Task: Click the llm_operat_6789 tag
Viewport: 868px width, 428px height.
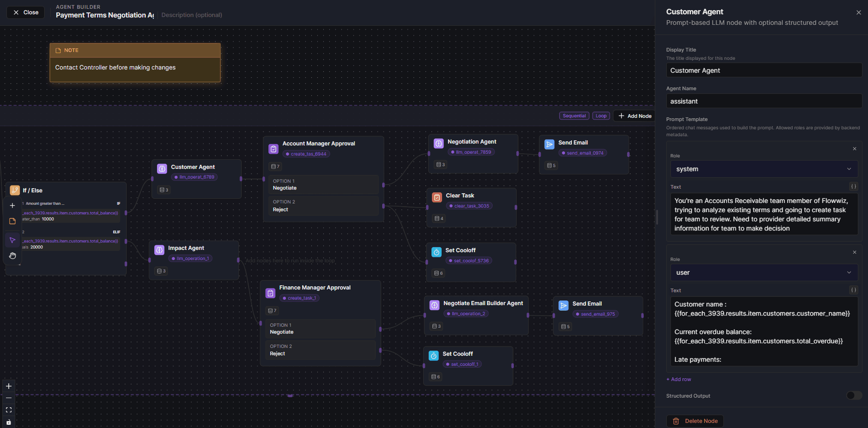Action: tap(194, 177)
